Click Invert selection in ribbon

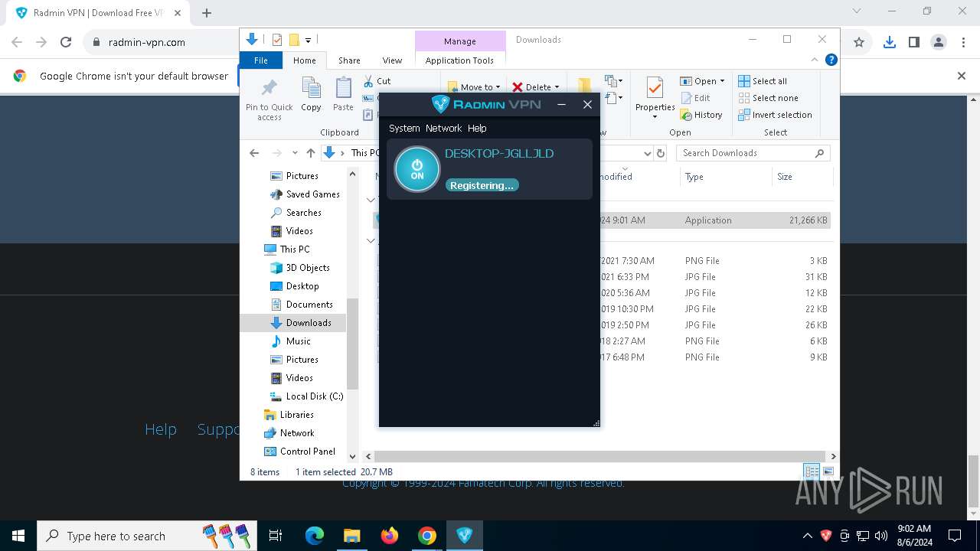click(x=775, y=115)
